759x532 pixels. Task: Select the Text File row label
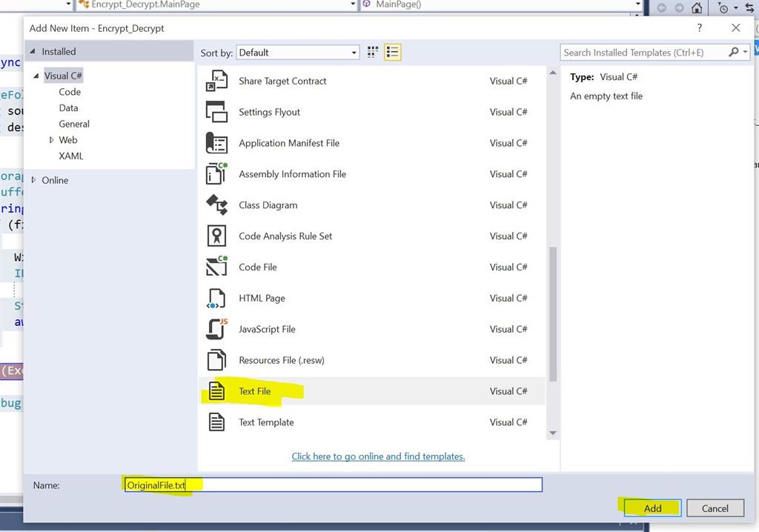point(255,391)
